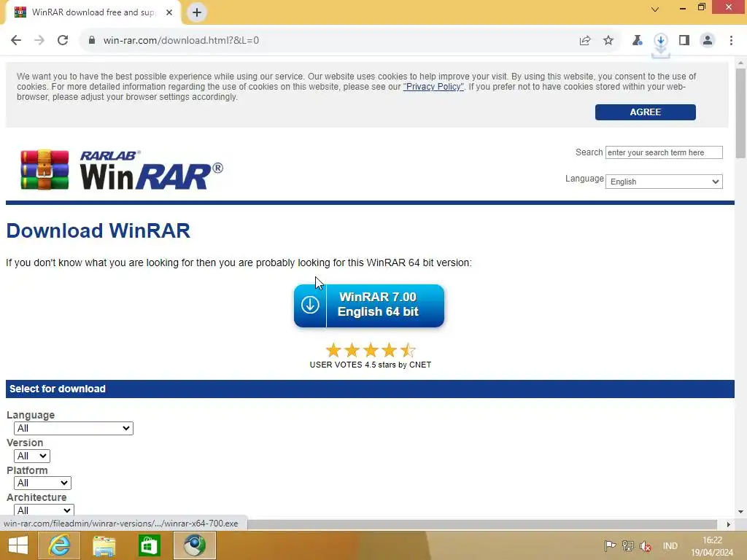The height and width of the screenshot is (560, 747).
Task: Click the muted volume tray icon
Action: (x=646, y=546)
